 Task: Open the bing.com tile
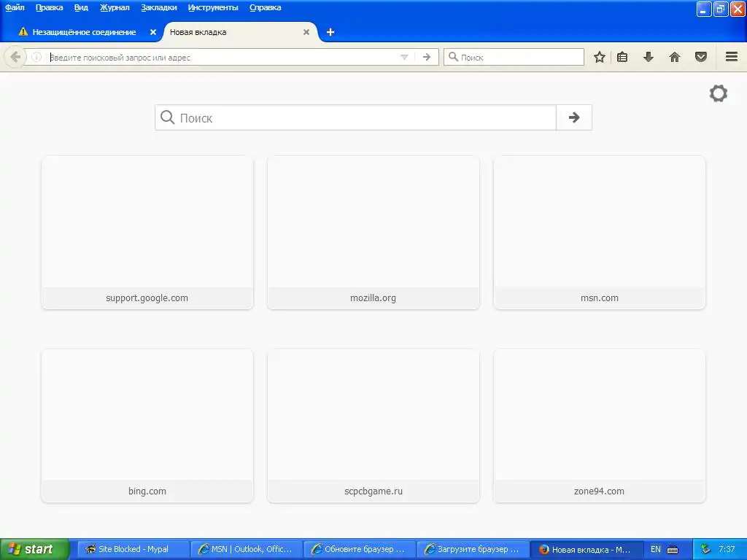tap(147, 426)
